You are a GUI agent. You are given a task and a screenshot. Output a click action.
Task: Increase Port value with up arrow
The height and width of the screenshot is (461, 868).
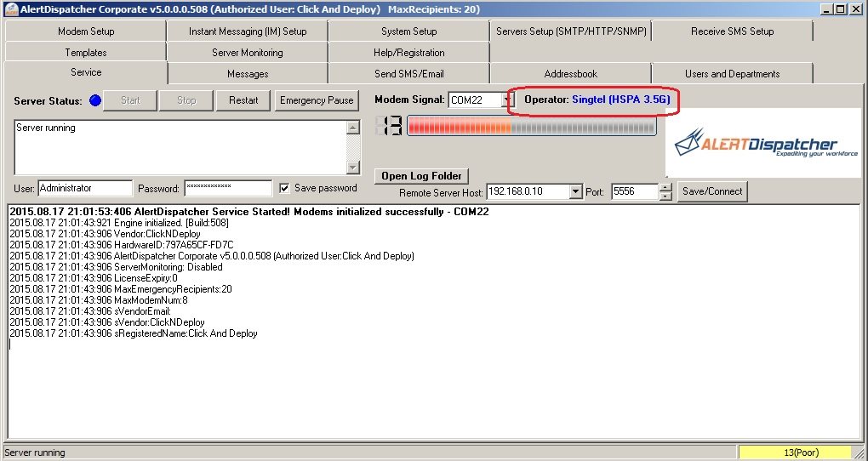coord(666,188)
